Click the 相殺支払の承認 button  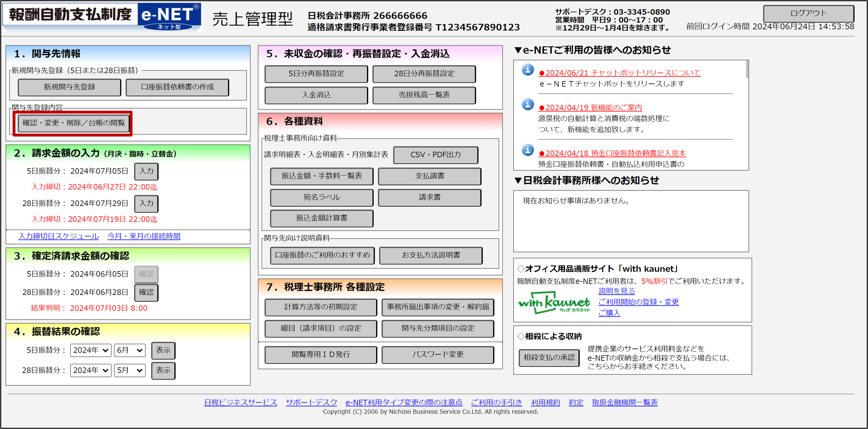tap(549, 358)
